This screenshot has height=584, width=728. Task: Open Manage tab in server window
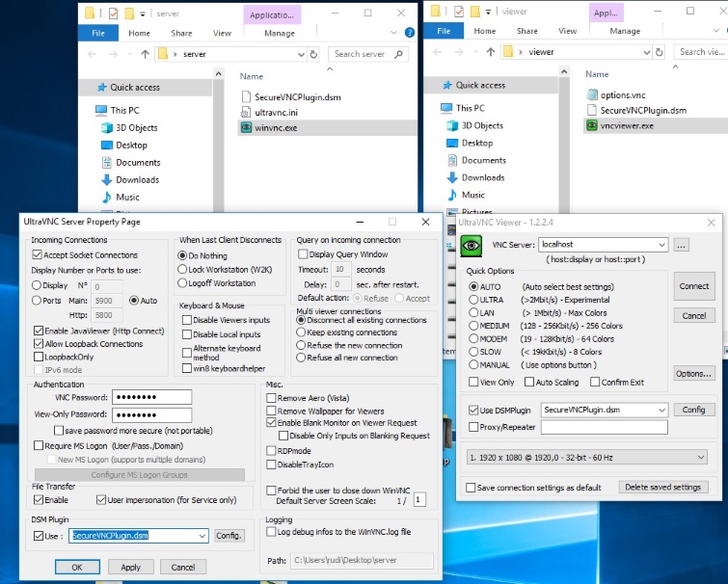click(x=280, y=33)
